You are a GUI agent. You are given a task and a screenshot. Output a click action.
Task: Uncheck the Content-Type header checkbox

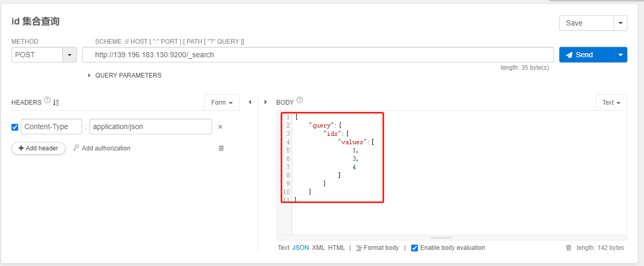[15, 127]
